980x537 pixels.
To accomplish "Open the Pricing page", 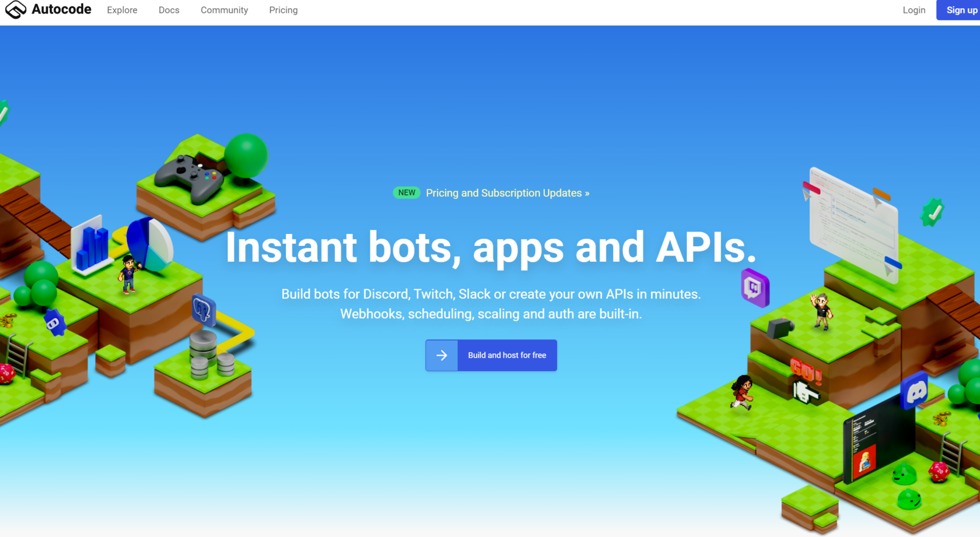I will pyautogui.click(x=283, y=10).
